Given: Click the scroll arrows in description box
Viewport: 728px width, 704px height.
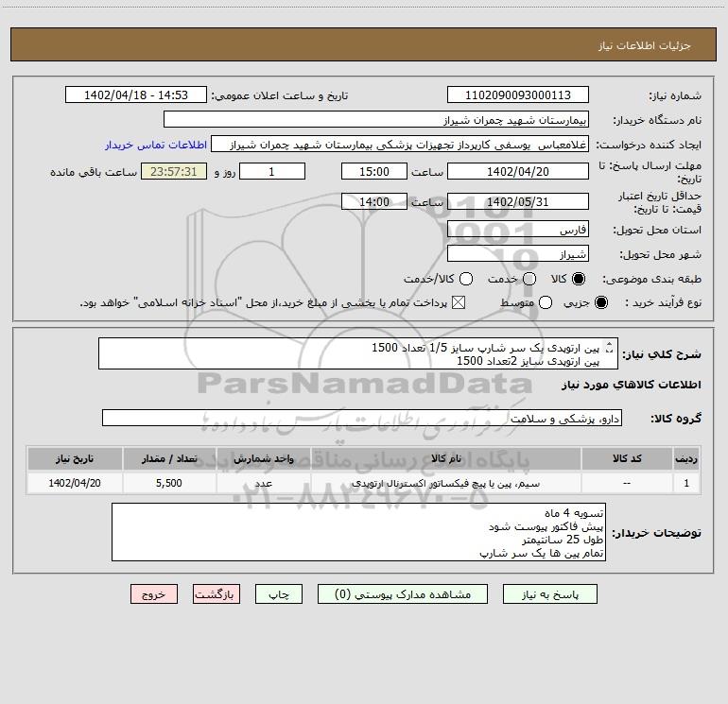Looking at the screenshot, I should 610,347.
